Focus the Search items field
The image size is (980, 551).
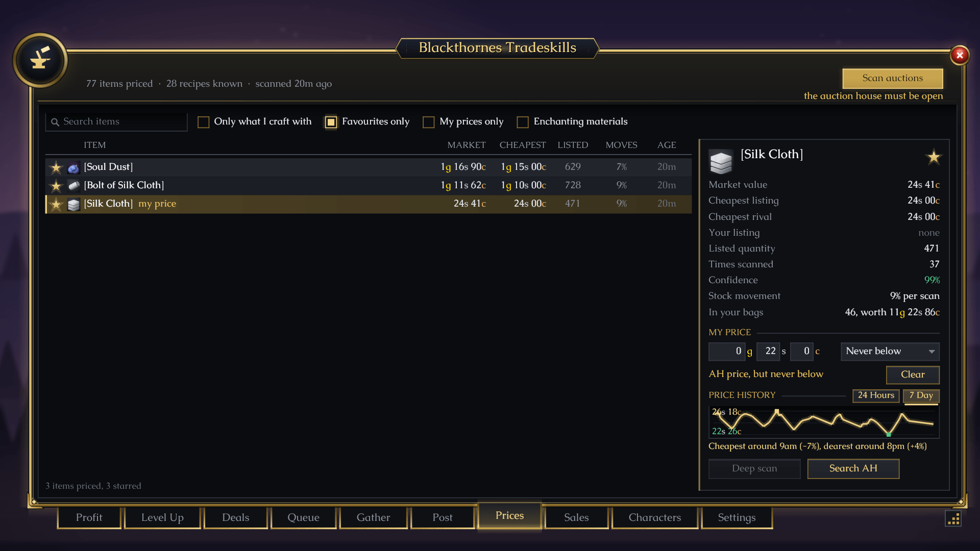tap(116, 122)
